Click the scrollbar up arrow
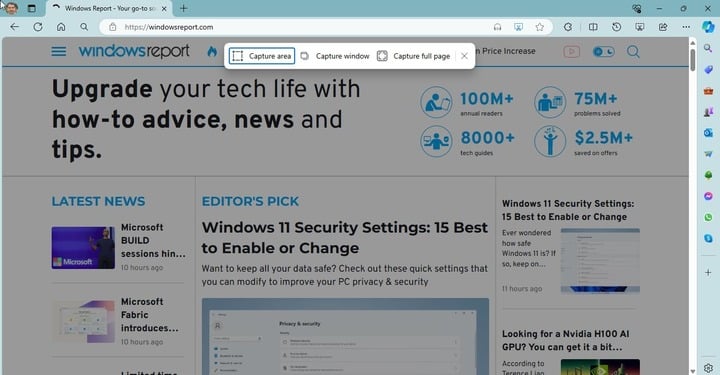The width and height of the screenshot is (720, 375). point(692,42)
